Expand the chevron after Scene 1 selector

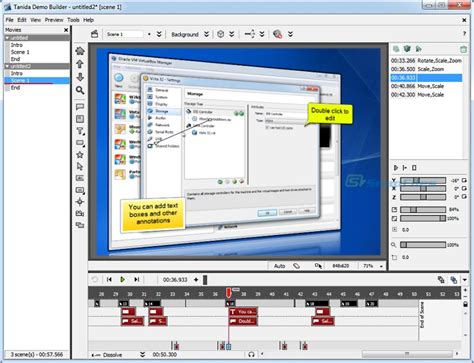tap(159, 34)
